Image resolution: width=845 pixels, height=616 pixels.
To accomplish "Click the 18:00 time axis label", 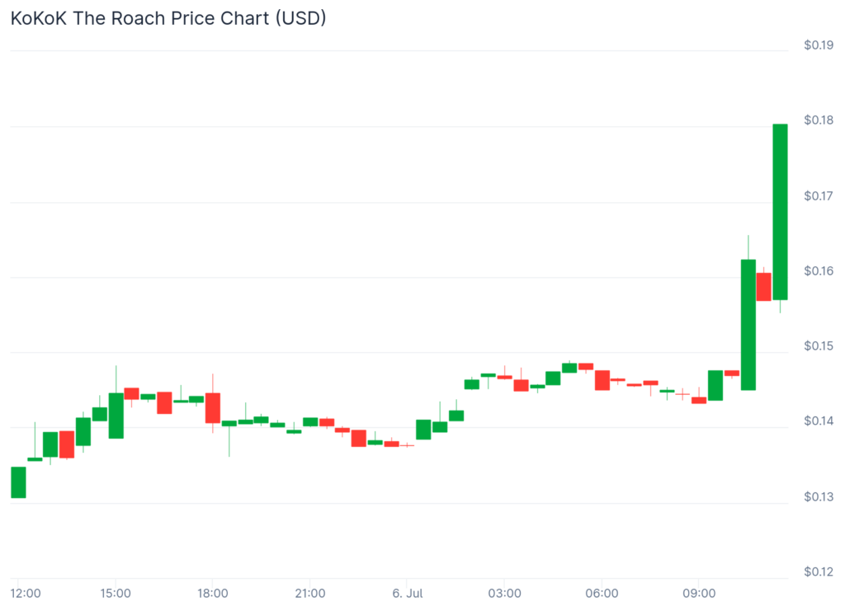I will pyautogui.click(x=213, y=594).
